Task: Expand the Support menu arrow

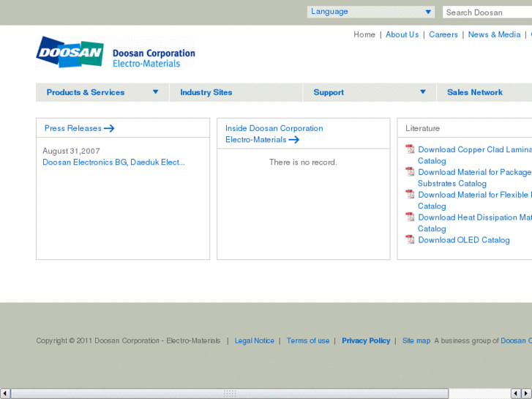Action: point(423,92)
